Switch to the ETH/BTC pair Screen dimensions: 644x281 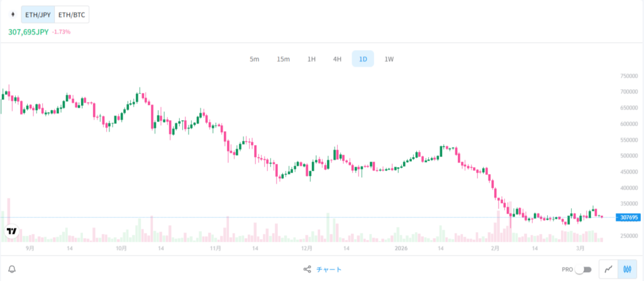(71, 14)
